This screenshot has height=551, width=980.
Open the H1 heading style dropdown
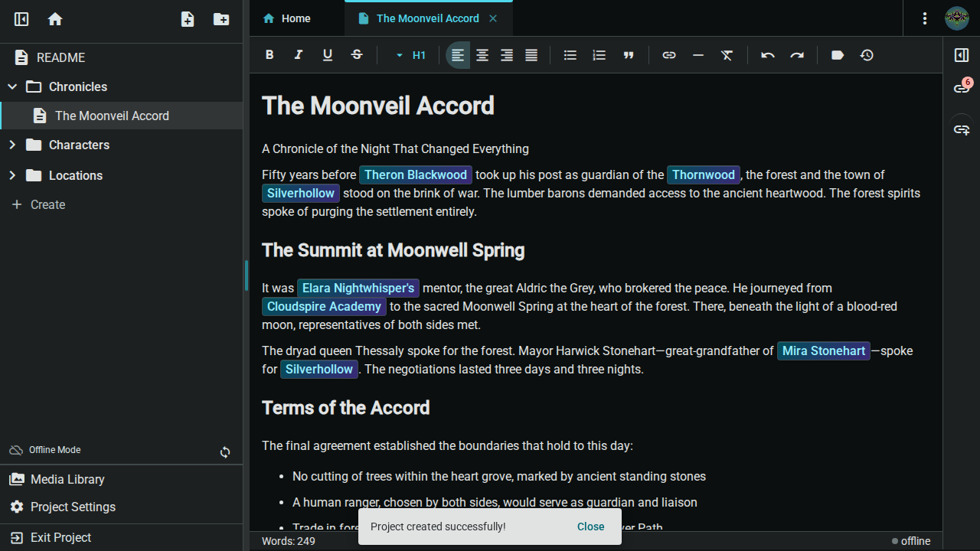click(x=410, y=54)
